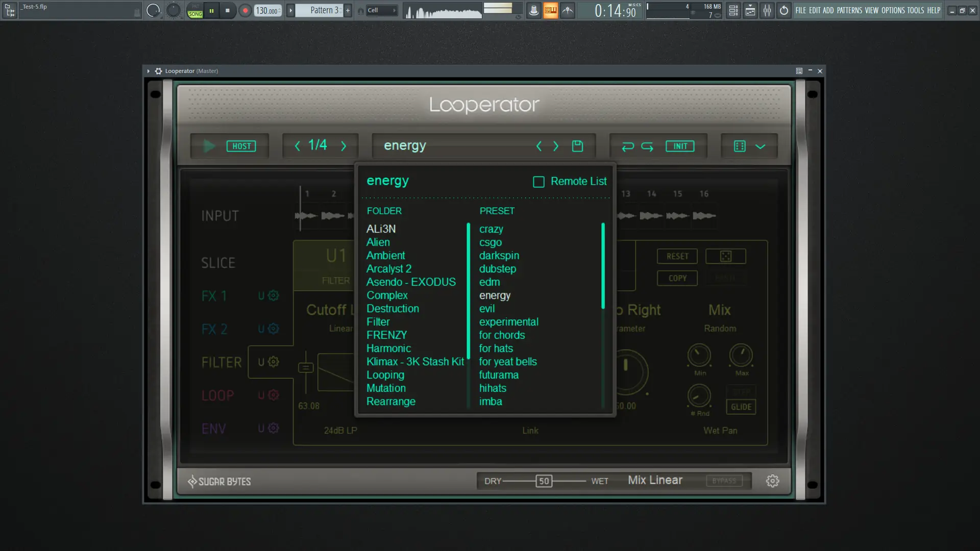Open the FL Studio mixer icon
Screen dimensions: 980x551
click(767, 10)
